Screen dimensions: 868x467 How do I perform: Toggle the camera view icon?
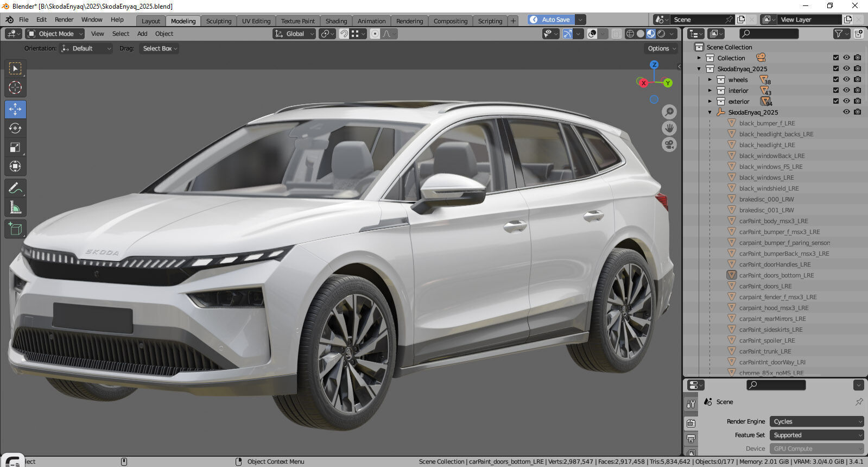669,145
